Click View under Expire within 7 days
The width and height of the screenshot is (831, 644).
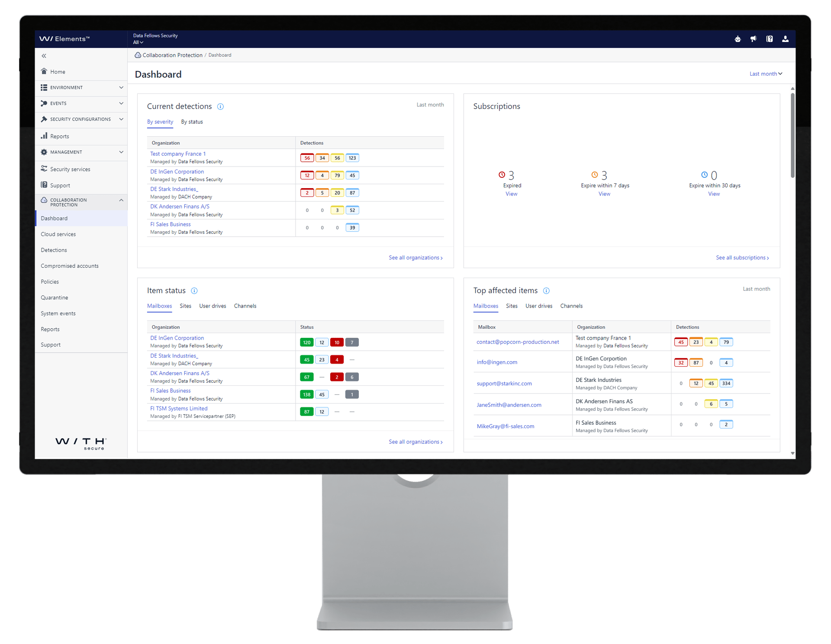click(605, 194)
